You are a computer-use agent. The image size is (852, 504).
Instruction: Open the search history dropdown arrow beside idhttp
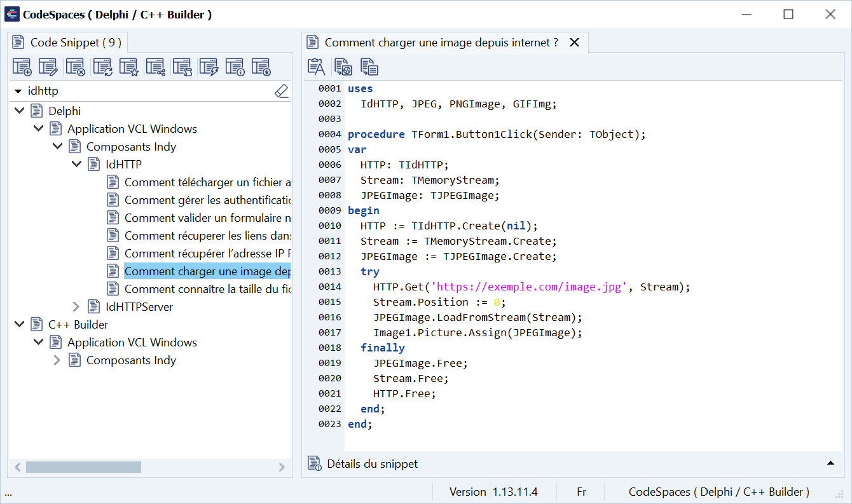pyautogui.click(x=18, y=92)
